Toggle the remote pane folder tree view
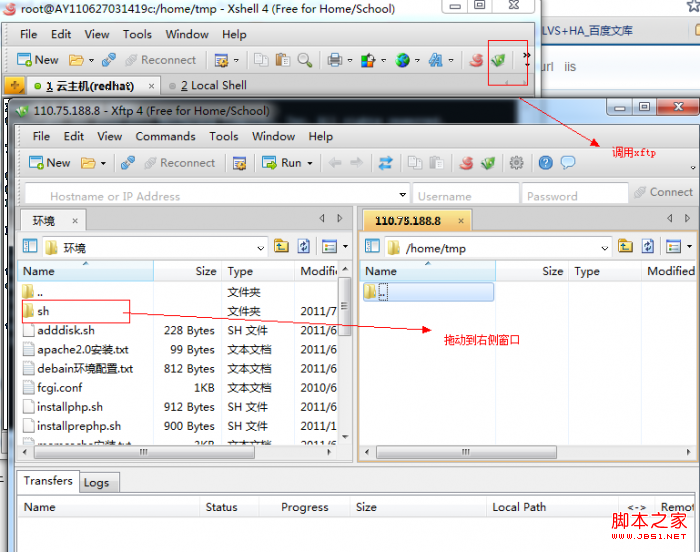This screenshot has height=552, width=700. (x=372, y=246)
